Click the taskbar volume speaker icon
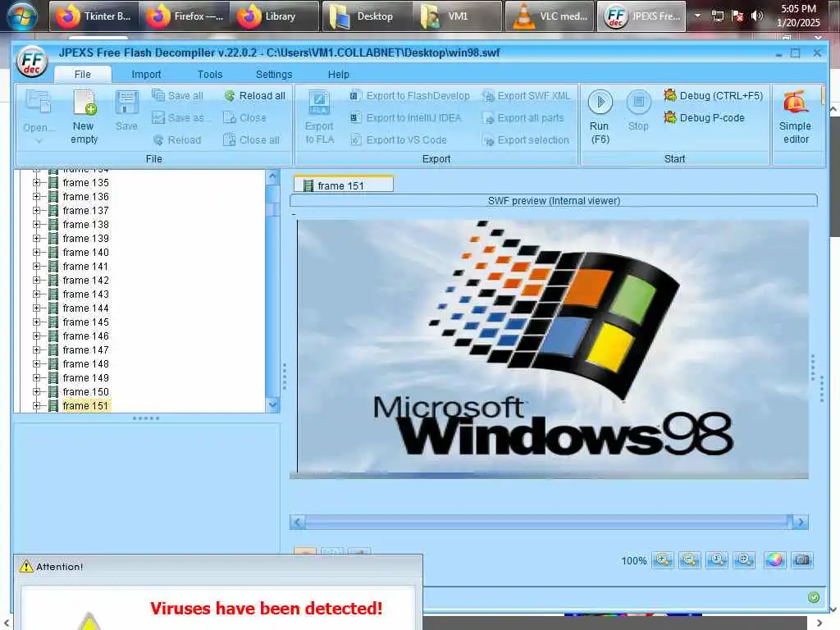Screen dimensions: 840x630 click(x=756, y=16)
